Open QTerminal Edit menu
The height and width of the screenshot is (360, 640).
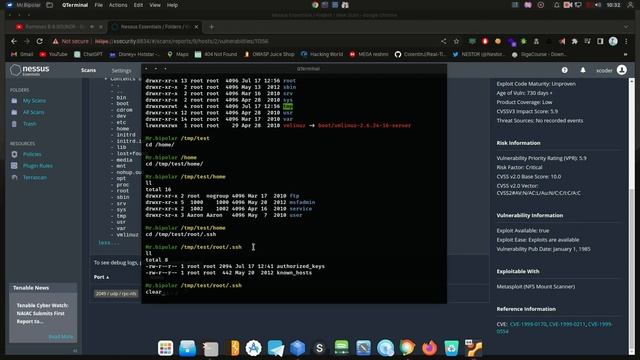click(138, 5)
